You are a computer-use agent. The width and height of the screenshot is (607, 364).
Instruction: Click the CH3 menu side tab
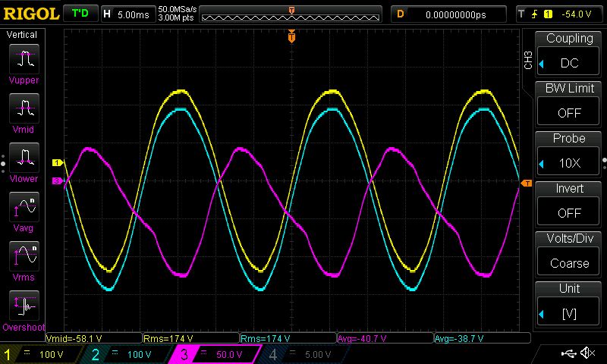click(x=528, y=60)
